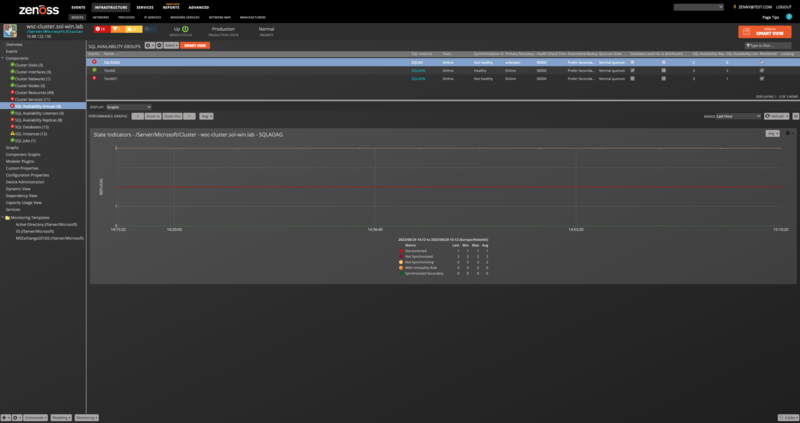The image size is (800, 423).
Task: Open the search dropdown in the top bar
Action: (698, 7)
